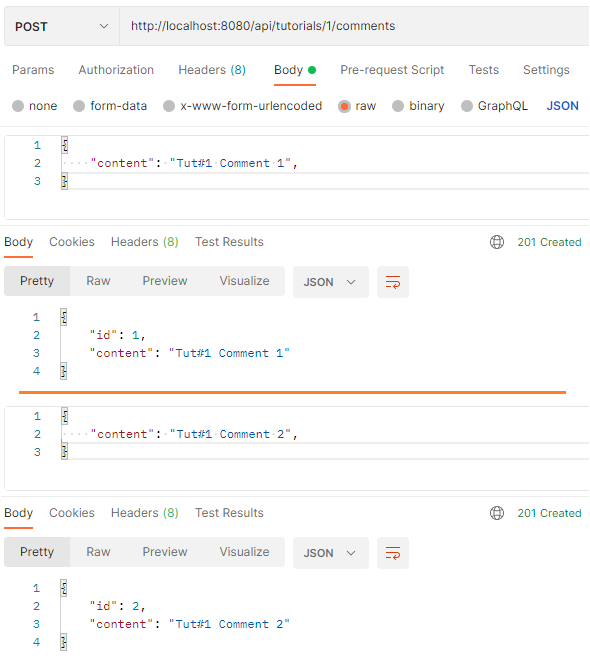This screenshot has height=660, width=590.
Task: Show Preview in second response
Action: (165, 552)
